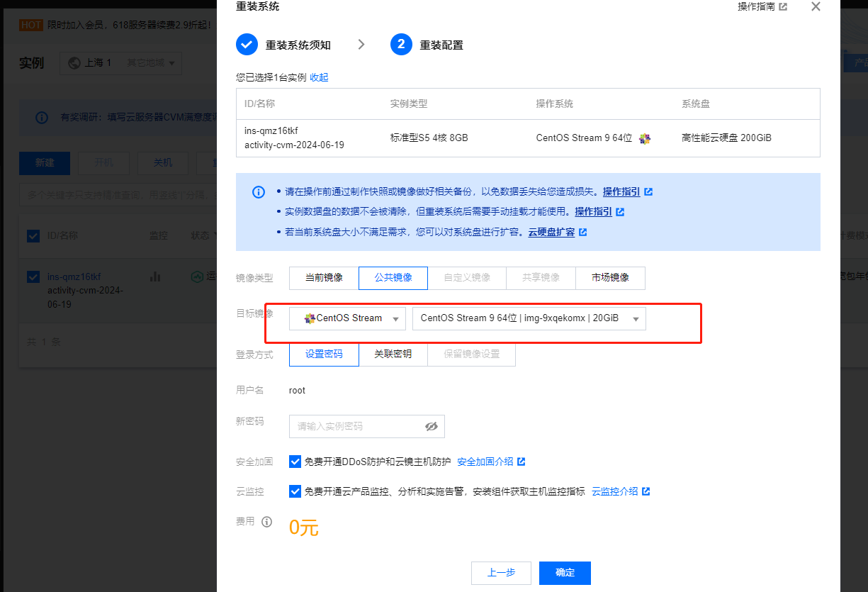
Task: Click the new password input field
Action: pyautogui.click(x=354, y=427)
